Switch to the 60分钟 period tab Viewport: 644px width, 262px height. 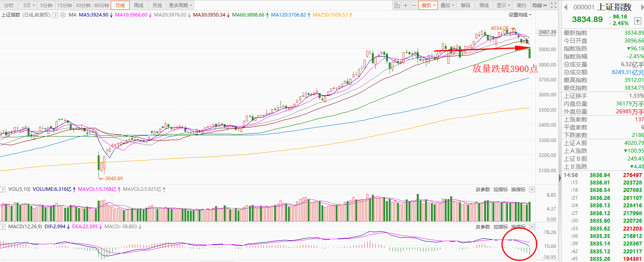point(102,5)
